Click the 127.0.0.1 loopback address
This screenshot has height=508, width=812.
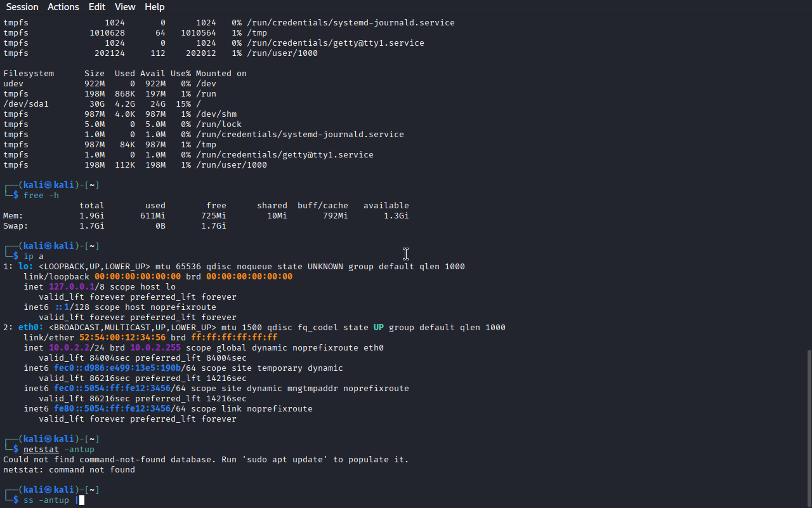point(72,287)
